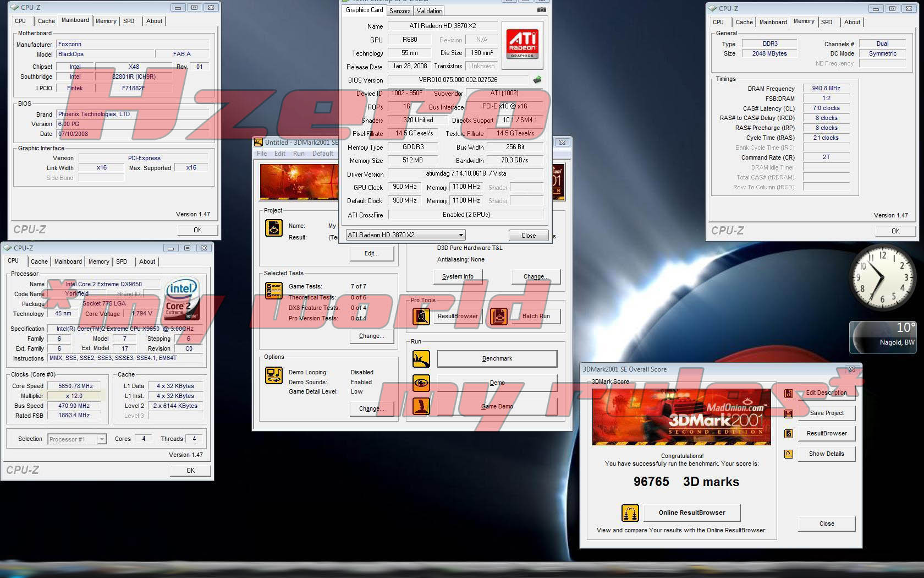This screenshot has height=578, width=924.
Task: Click the GPU-Z Name field
Action: point(443,26)
